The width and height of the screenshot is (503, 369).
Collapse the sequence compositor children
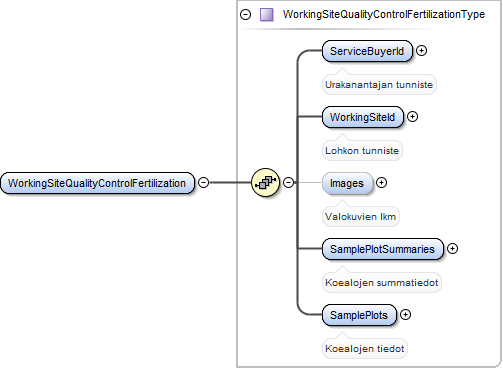click(289, 182)
